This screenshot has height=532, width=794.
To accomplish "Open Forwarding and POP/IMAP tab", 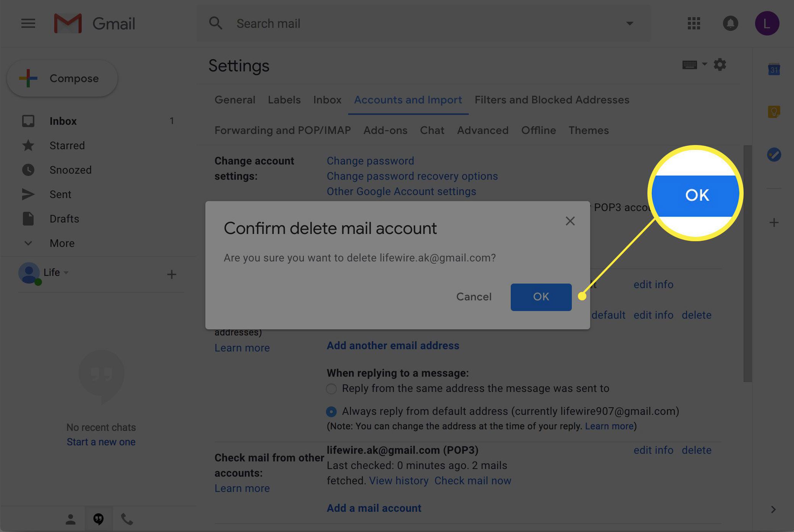I will point(282,131).
